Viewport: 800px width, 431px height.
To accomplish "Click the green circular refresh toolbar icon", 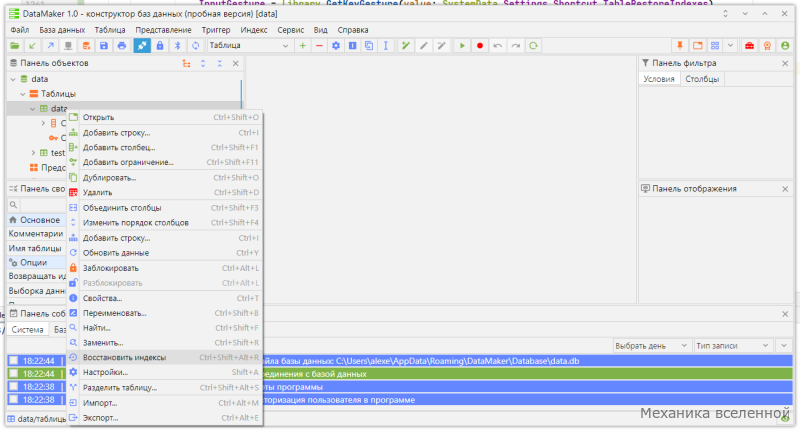I will click(x=533, y=46).
